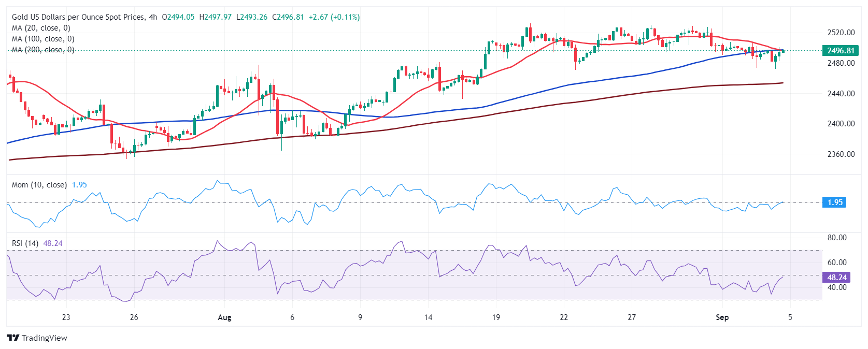Select the MA (200, close, 0) legend
The image size is (868, 349).
(43, 50)
